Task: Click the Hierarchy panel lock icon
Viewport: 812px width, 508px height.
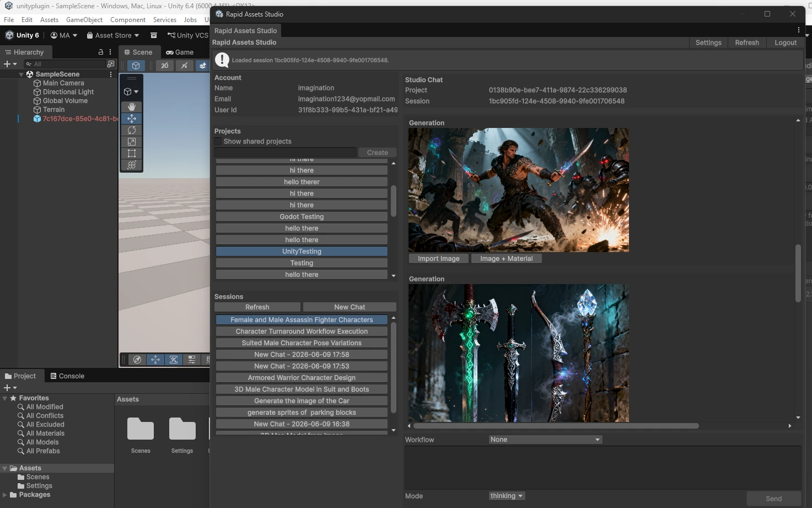Action: (101, 52)
